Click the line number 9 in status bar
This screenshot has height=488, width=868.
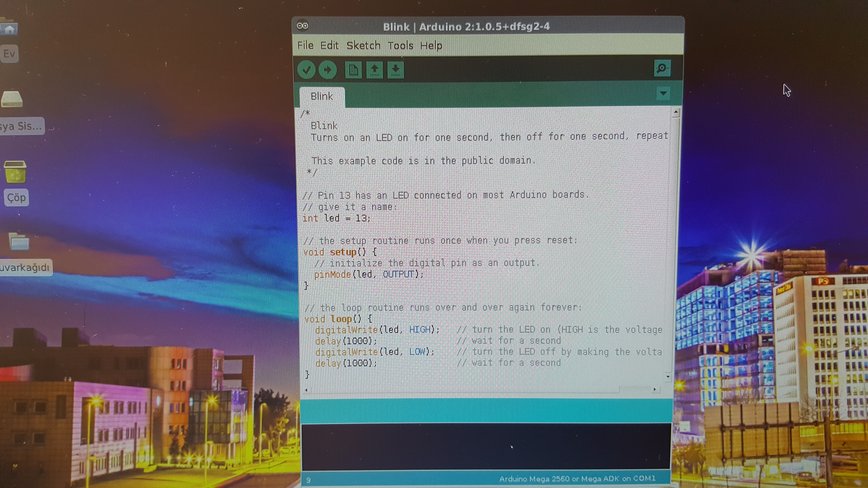pos(308,480)
